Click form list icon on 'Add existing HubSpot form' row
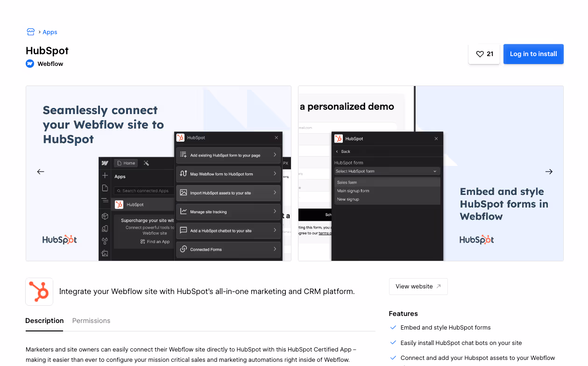The width and height of the screenshot is (588, 366). 184,155
